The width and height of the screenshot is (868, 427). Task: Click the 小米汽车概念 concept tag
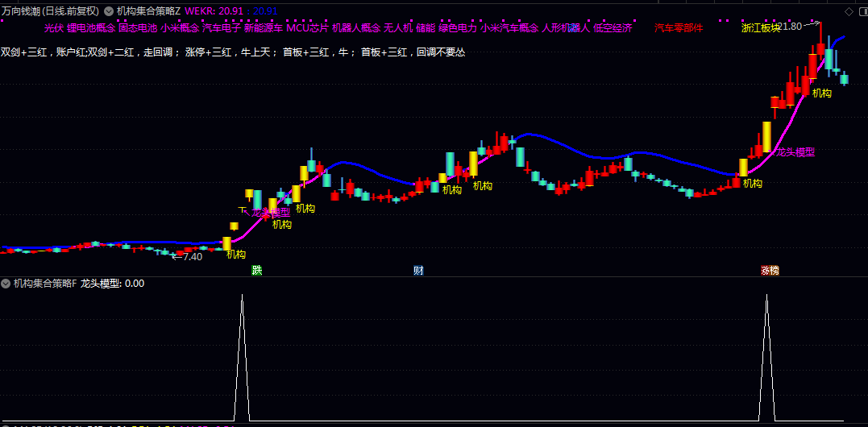(509, 28)
